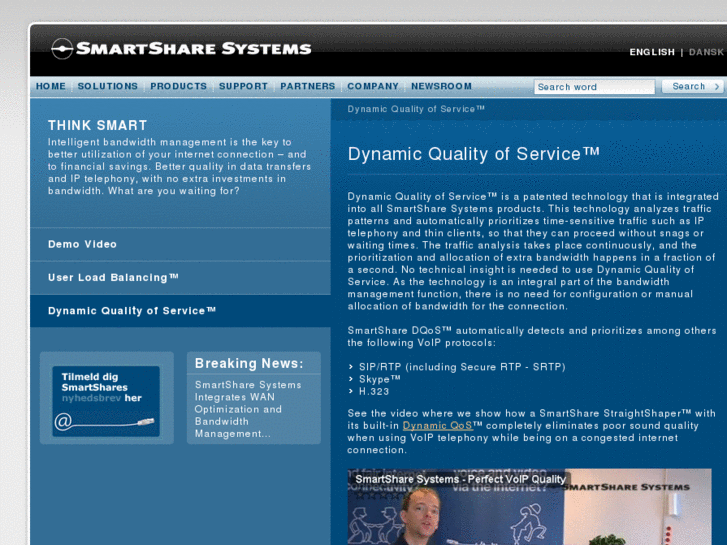Click the Tilmeld dig newsletter banner
727x545 pixels.
click(106, 401)
